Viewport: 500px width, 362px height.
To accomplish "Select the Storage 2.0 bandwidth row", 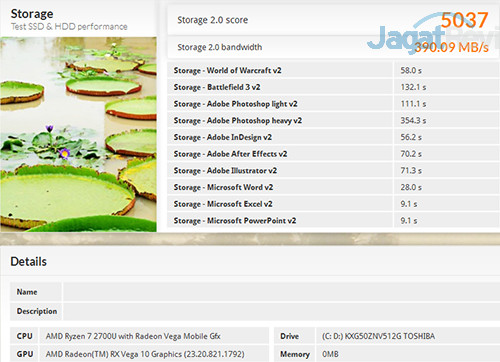I will (333, 47).
